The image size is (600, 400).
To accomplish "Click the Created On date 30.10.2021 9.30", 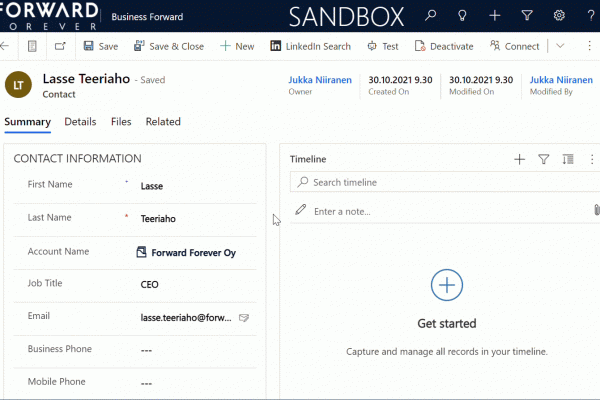I will [x=400, y=80].
